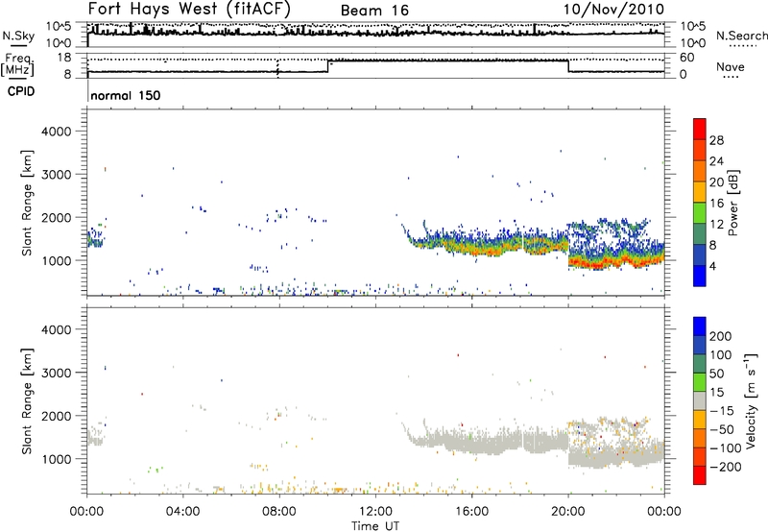Click the '18' frequency axis value
Image resolution: width=768 pixels, height=532 pixels.
[x=64, y=58]
